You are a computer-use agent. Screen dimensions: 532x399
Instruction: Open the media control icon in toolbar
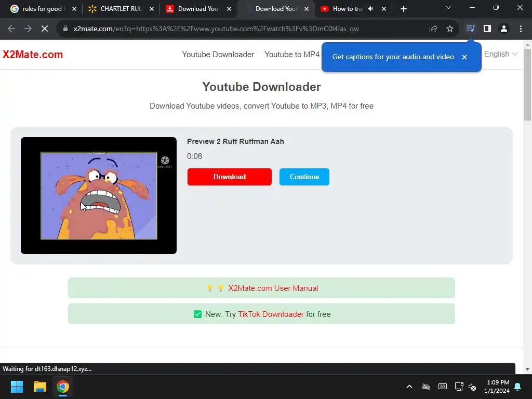[x=470, y=29]
